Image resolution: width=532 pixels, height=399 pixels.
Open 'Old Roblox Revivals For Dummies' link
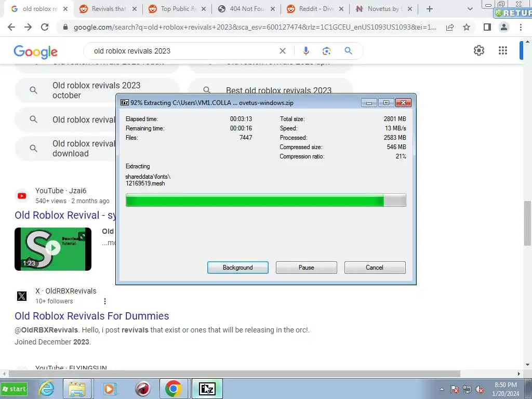pyautogui.click(x=91, y=316)
